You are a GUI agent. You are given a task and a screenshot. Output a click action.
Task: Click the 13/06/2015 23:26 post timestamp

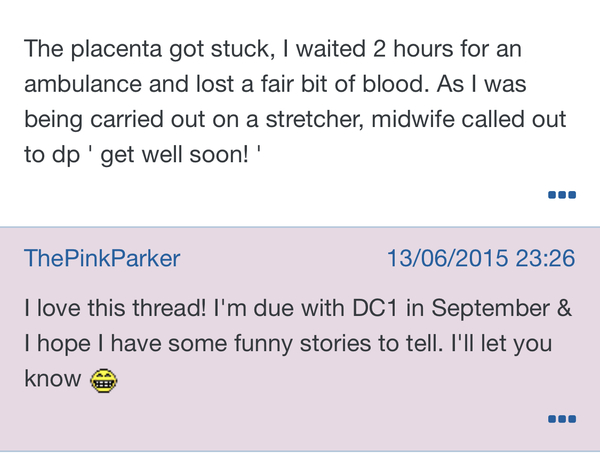[481, 259]
